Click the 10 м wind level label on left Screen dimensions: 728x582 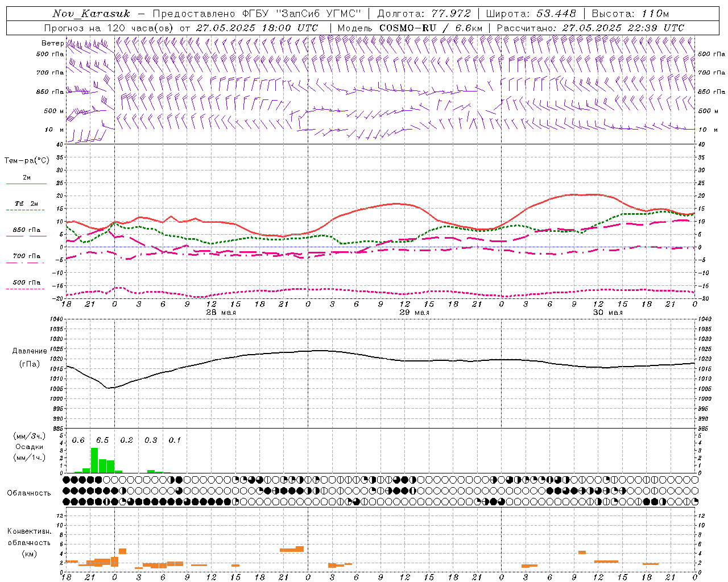pyautogui.click(x=54, y=130)
